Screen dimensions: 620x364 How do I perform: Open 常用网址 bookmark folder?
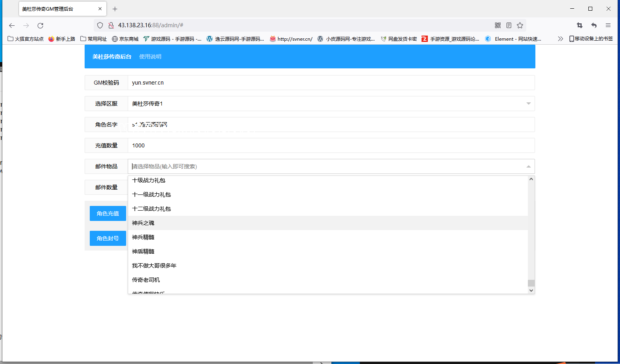pos(94,39)
